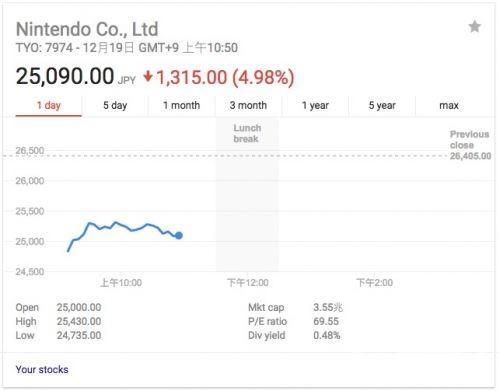Switch chart to max range

449,106
